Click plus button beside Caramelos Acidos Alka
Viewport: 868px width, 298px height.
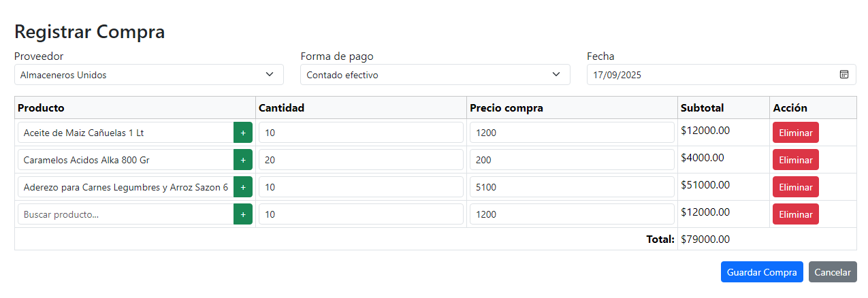[243, 160]
